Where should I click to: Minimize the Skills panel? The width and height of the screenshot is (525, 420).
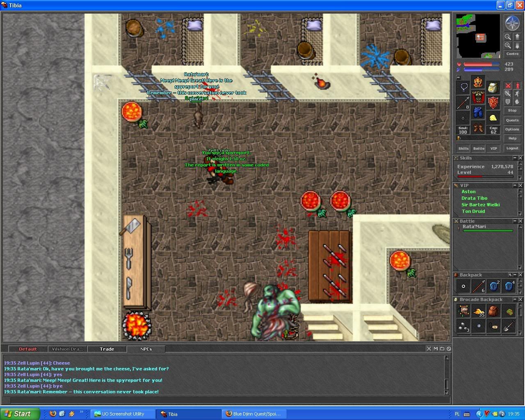pos(515,158)
